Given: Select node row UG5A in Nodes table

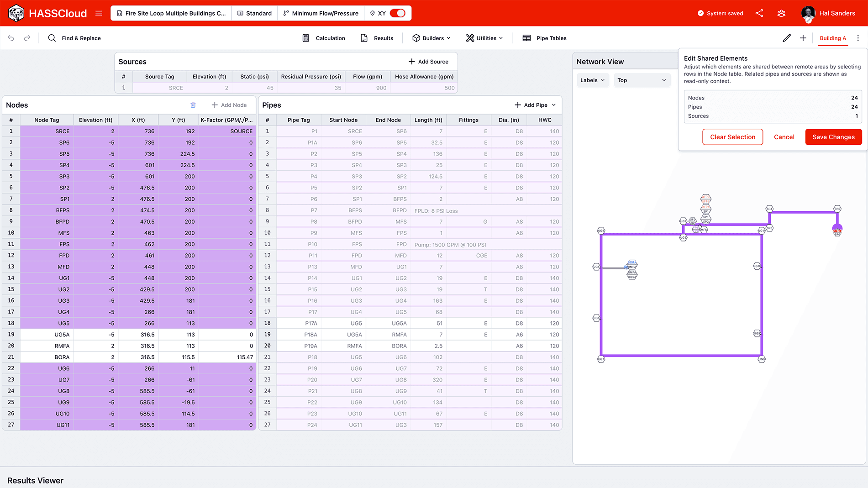Looking at the screenshot, I should [129, 335].
